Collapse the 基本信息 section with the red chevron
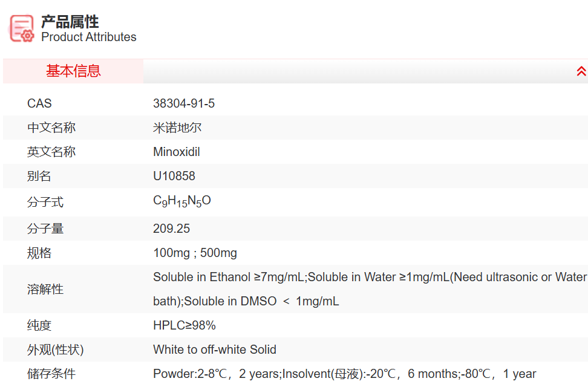This screenshot has height=387, width=588. [581, 71]
